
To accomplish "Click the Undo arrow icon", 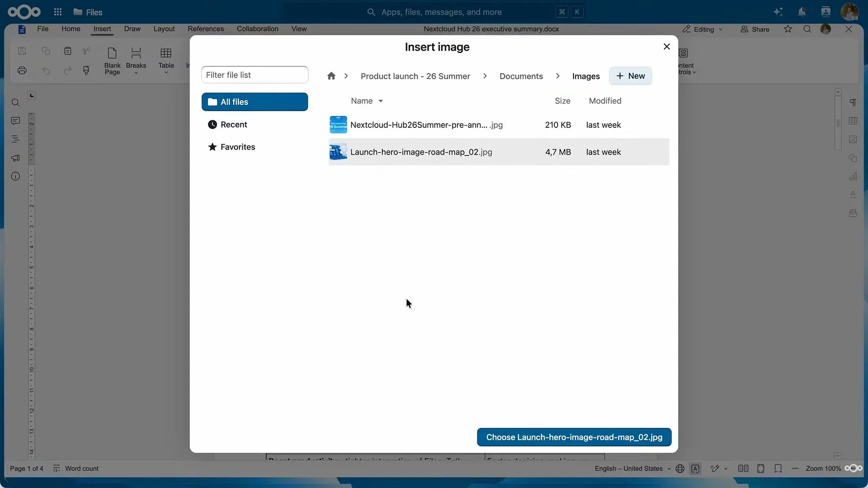I will tap(46, 70).
